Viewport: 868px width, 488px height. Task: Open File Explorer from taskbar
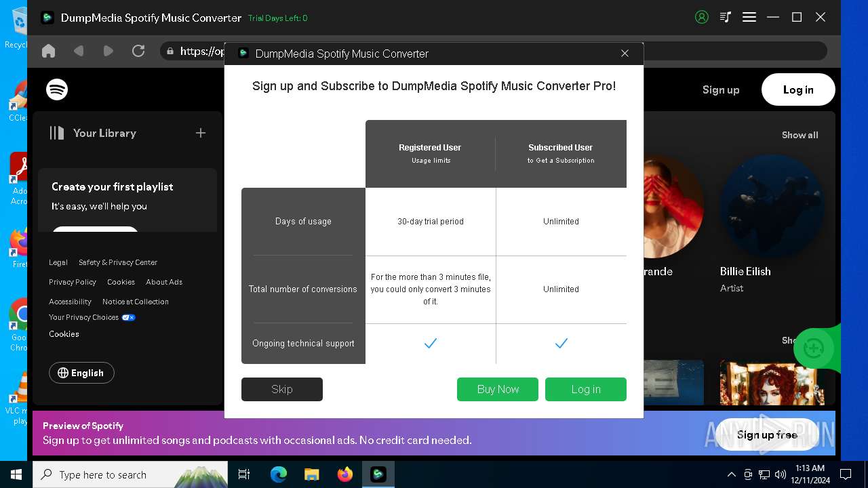coord(312,474)
